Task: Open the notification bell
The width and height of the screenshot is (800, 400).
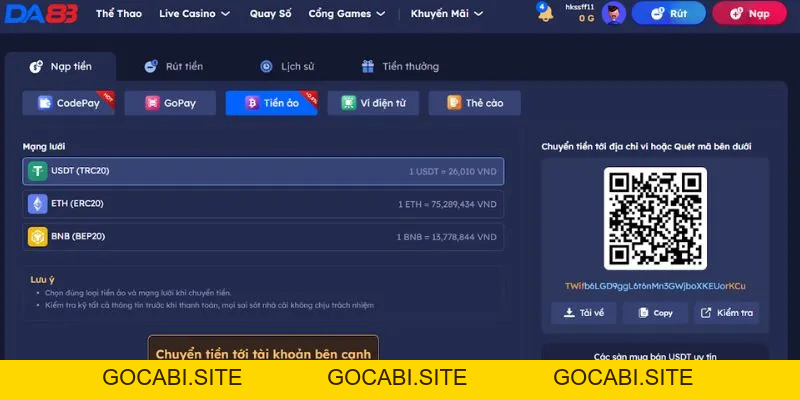Action: pos(545,13)
